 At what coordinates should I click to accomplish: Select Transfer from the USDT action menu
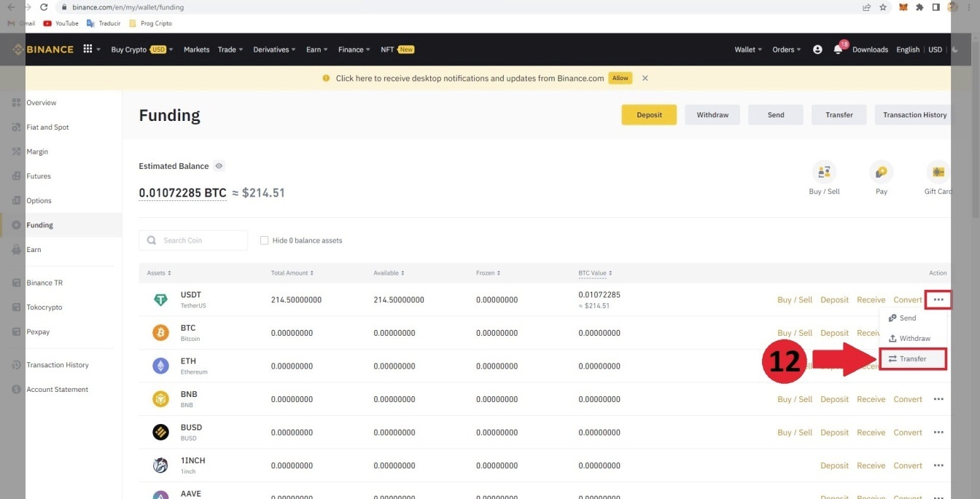tap(912, 359)
